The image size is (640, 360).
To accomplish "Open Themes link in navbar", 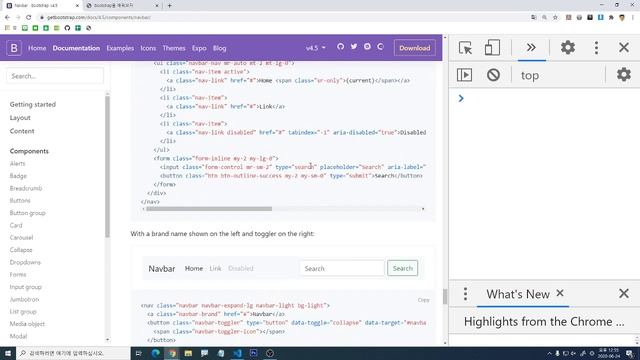I will tap(174, 48).
